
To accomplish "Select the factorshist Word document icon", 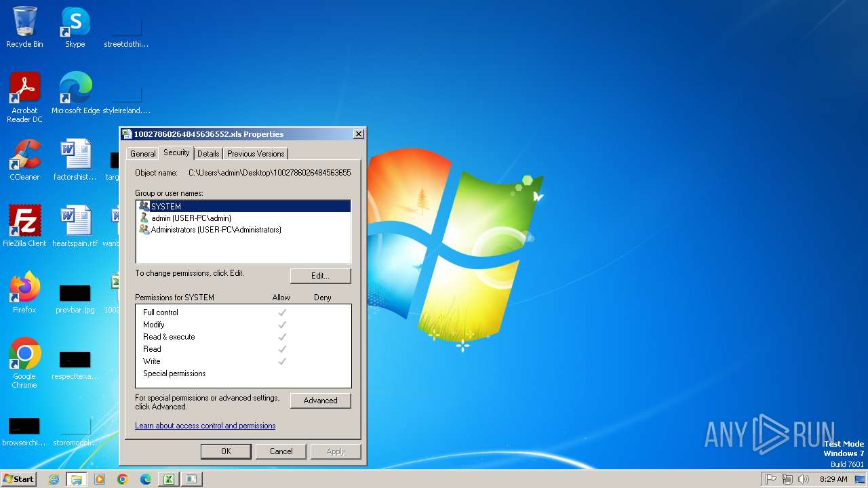I will [x=75, y=160].
